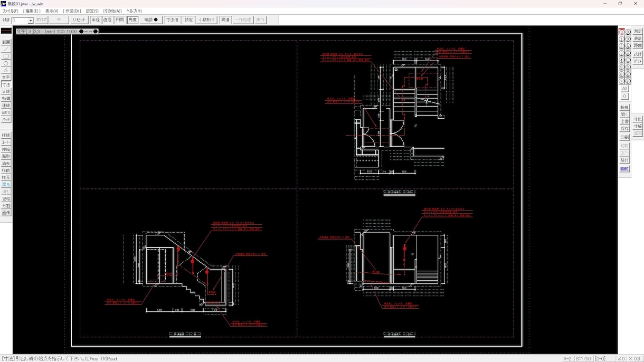Select the 複線 offset line tool
644x362 pixels.
click(6, 135)
